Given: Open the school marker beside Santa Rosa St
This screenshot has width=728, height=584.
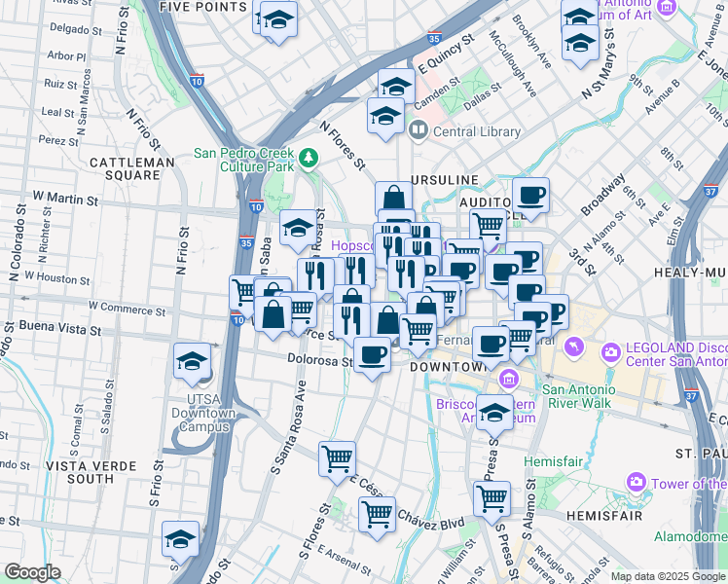Looking at the screenshot, I should click(x=298, y=228).
